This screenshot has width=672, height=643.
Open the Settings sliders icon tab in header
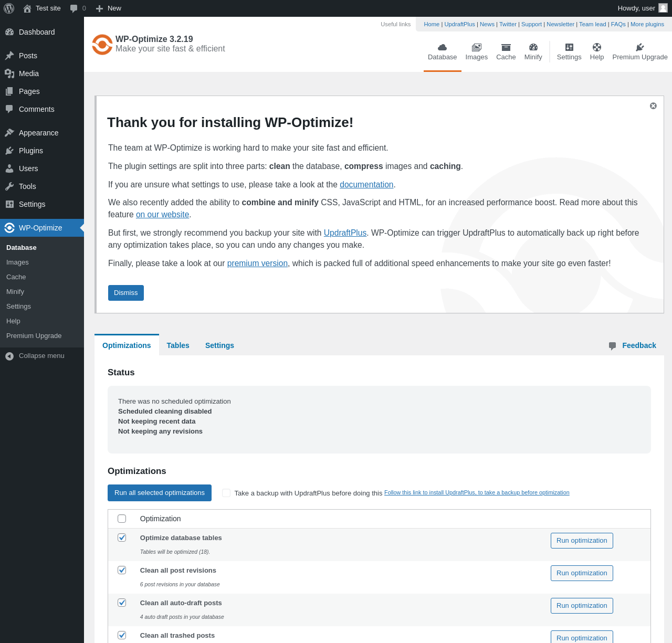569,47
